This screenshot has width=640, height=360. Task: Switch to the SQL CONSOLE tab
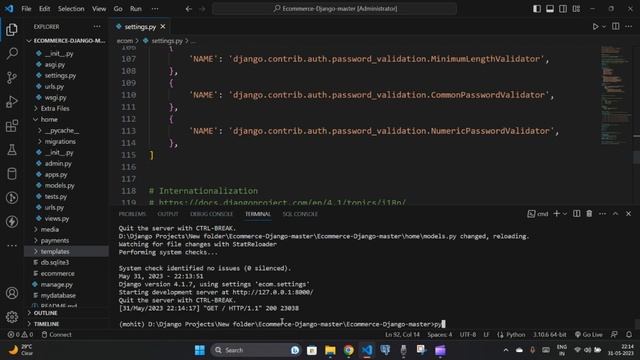pos(300,214)
